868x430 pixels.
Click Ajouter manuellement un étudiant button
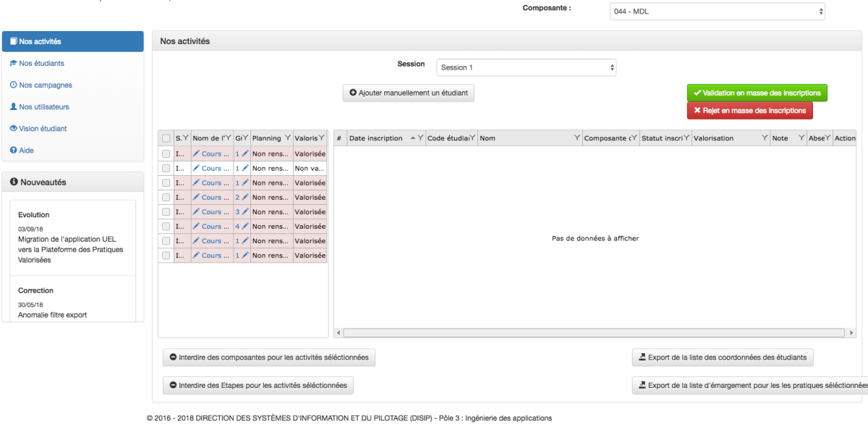click(x=408, y=93)
